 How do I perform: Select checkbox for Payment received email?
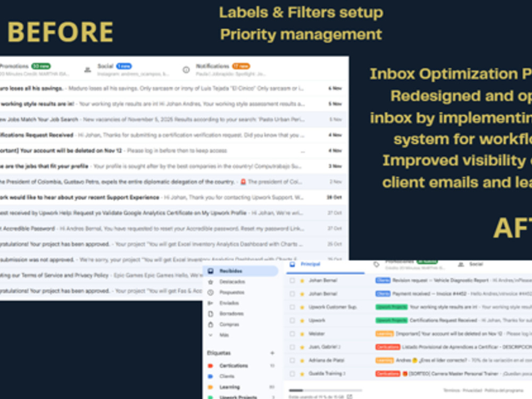point(292,294)
